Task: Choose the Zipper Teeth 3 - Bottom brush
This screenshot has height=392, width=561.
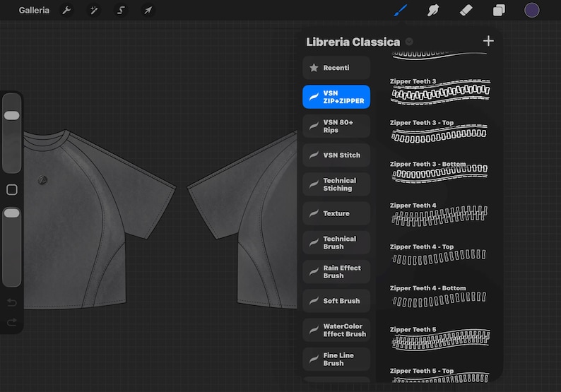Action: pos(440,174)
